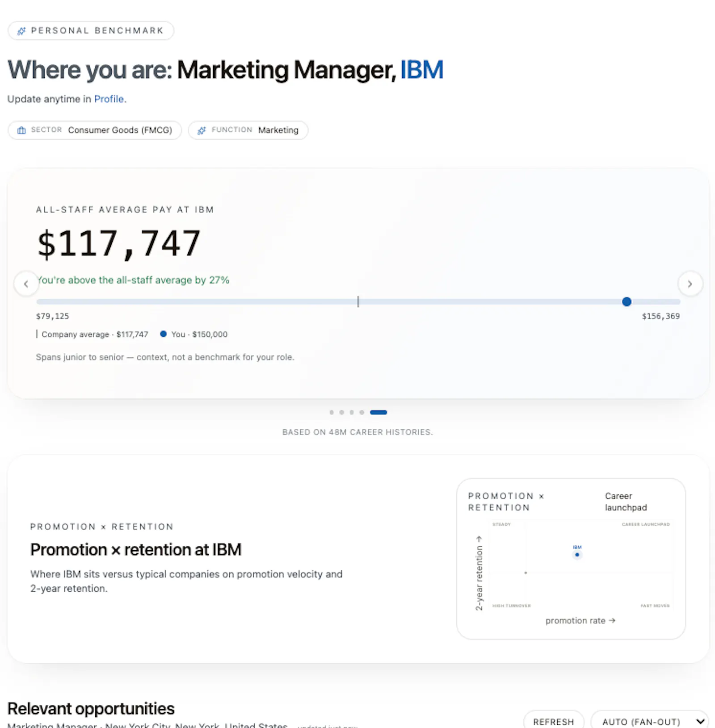Open the Profile link
The height and width of the screenshot is (728, 715).
click(109, 99)
